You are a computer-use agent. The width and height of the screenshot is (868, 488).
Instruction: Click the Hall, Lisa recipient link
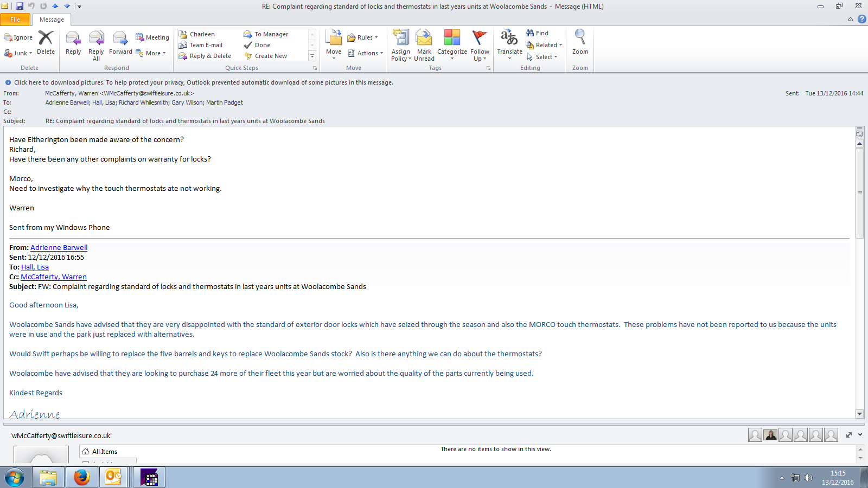[x=35, y=267]
